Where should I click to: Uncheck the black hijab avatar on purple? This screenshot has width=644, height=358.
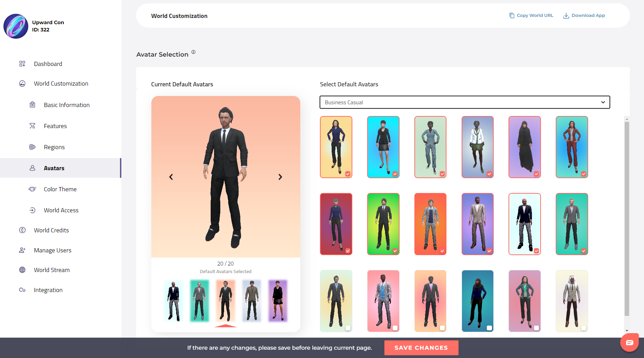[x=536, y=174]
